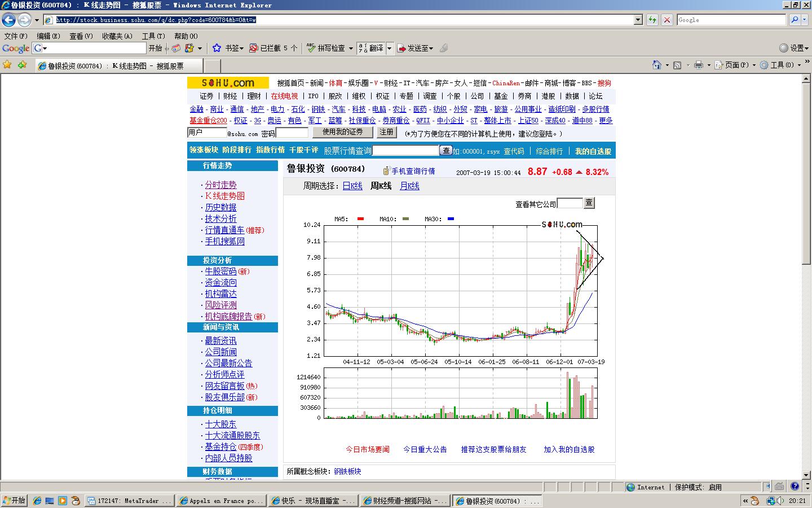Click the RSS feeds icon

(678, 65)
